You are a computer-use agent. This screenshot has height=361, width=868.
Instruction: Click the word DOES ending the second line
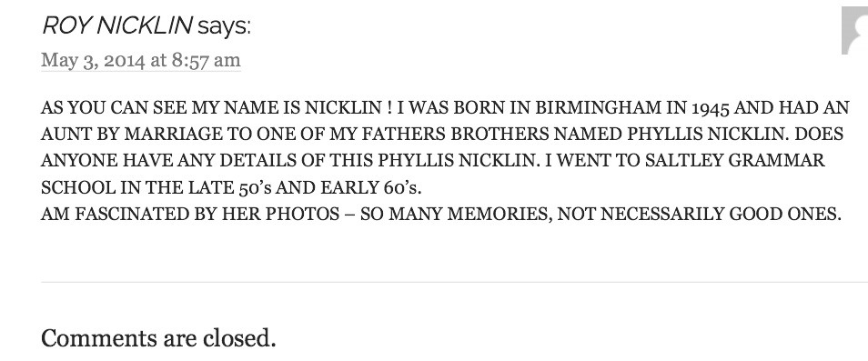pyautogui.click(x=820, y=134)
